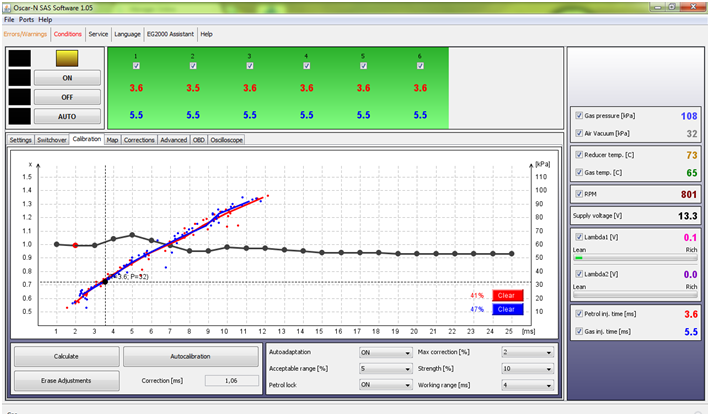Toggle injector 5 checkbox

[x=363, y=66]
